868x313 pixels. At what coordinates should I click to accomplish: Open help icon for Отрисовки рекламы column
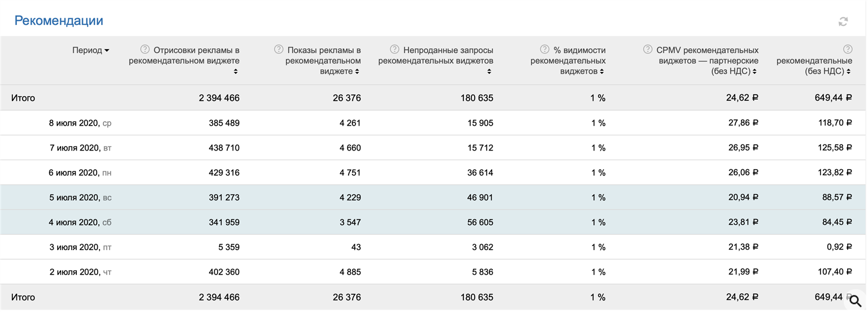(145, 49)
